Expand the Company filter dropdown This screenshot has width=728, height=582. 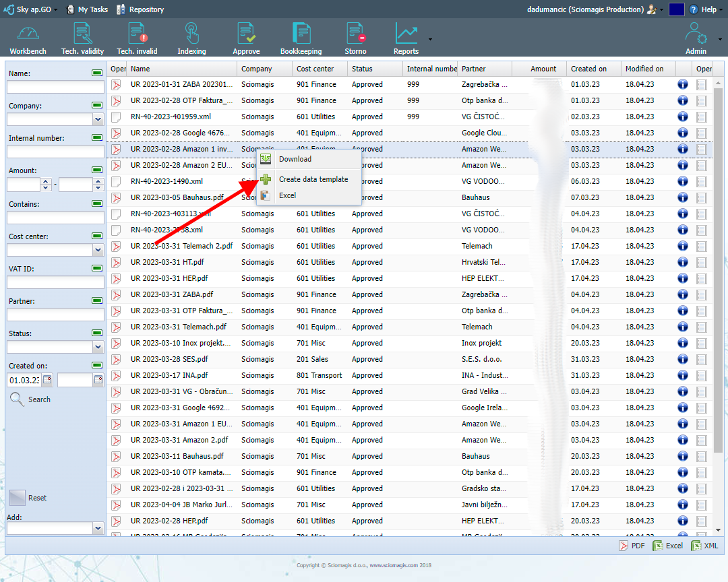[x=98, y=119]
